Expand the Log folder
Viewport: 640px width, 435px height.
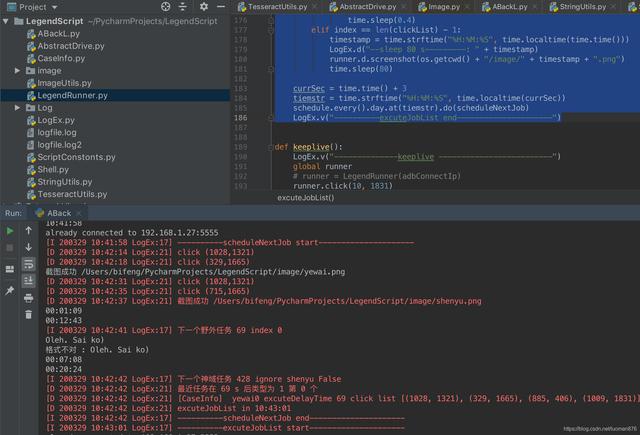pos(17,108)
